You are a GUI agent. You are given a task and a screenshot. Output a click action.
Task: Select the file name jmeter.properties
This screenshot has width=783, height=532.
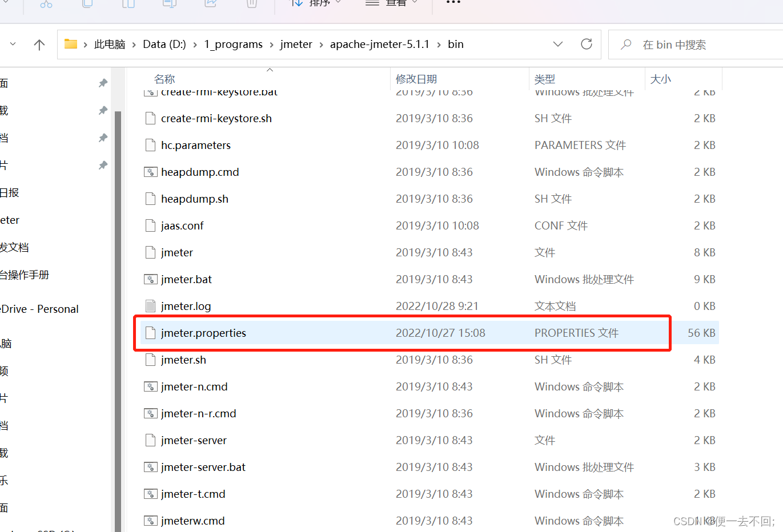tap(203, 333)
